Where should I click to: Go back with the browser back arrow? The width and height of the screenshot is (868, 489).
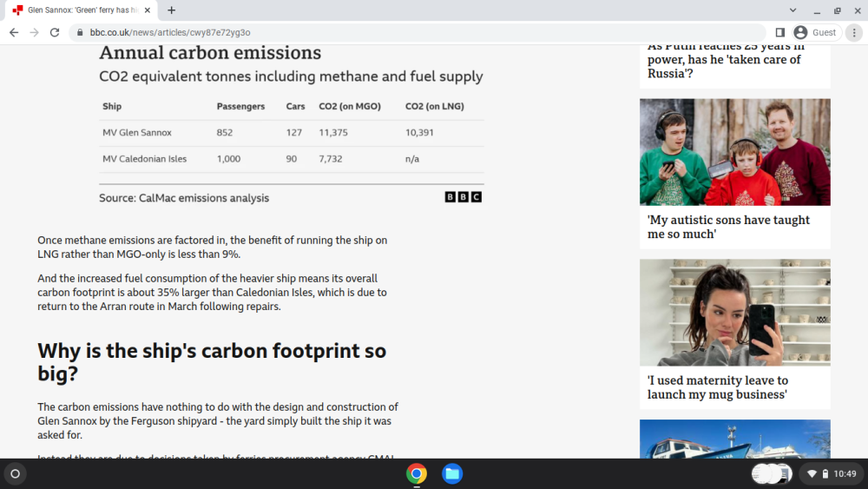[14, 33]
